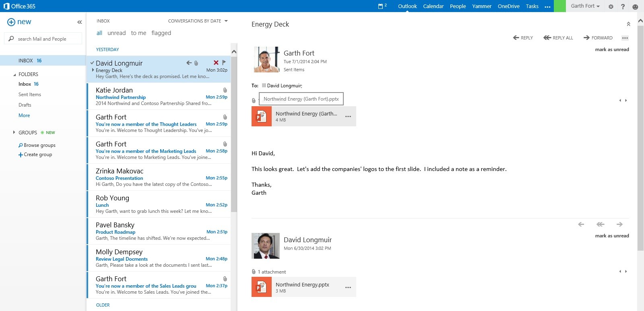Toggle checkmark on David Longmuir conversation
Viewport: 644px width, 311px height.
pos(92,63)
